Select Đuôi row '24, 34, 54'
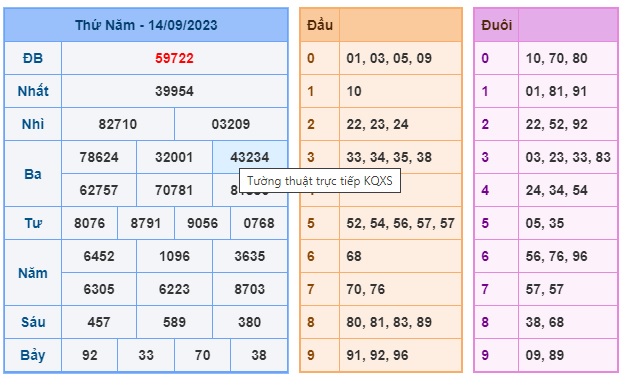 (x=556, y=190)
